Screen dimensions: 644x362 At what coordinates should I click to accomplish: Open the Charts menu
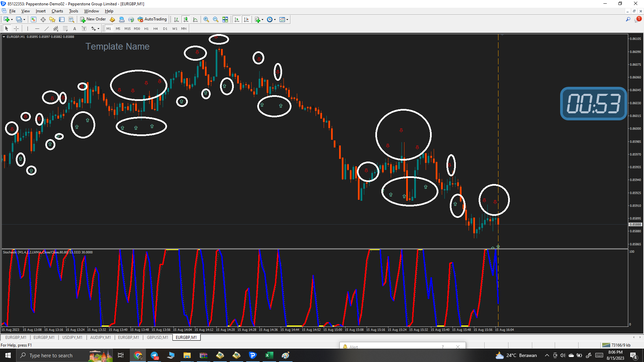click(x=57, y=11)
